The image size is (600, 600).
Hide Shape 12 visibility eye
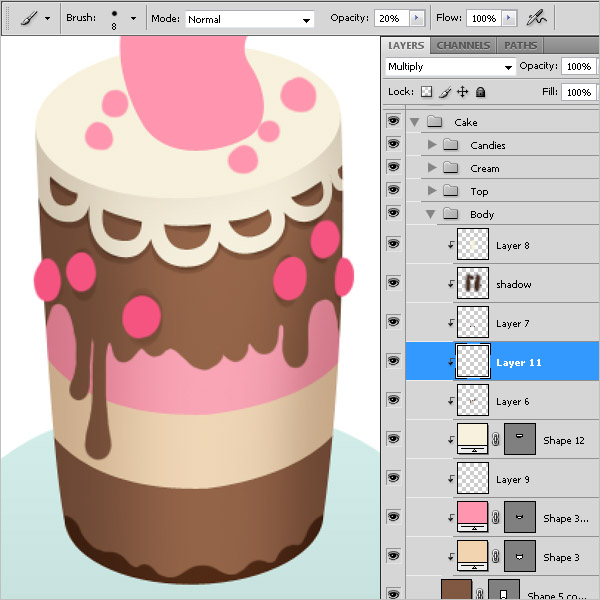click(393, 439)
